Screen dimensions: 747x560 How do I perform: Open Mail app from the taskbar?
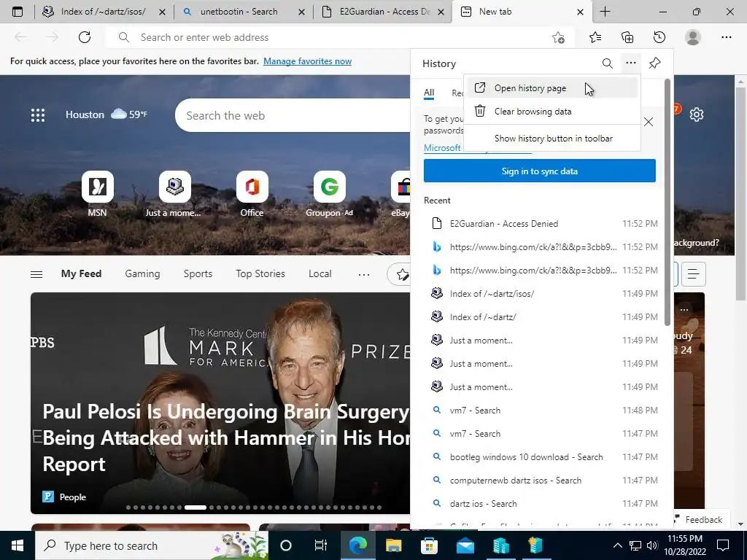[465, 545]
